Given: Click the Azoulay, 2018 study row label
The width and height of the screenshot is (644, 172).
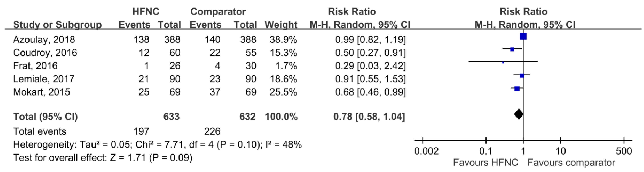Looking at the screenshot, I should click(44, 40).
